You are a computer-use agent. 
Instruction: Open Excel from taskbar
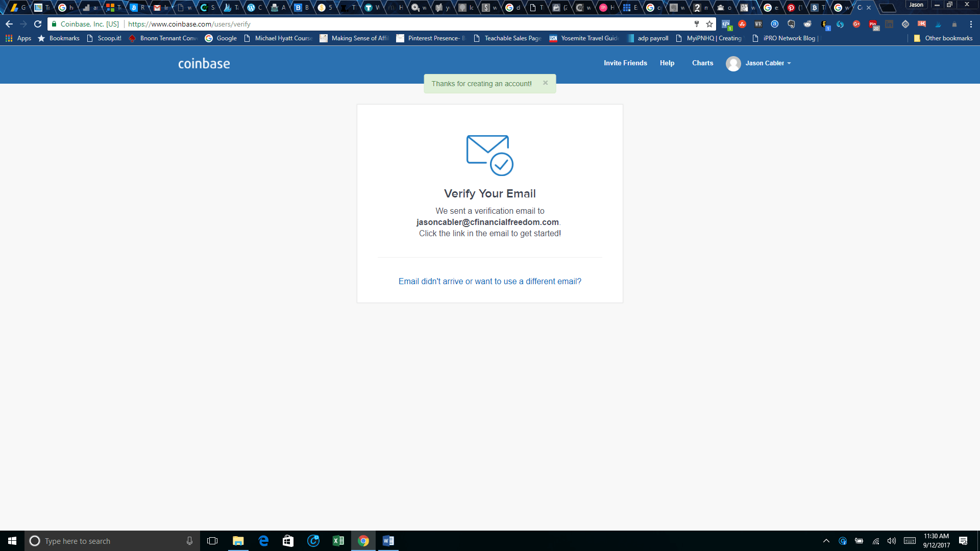[x=338, y=541]
